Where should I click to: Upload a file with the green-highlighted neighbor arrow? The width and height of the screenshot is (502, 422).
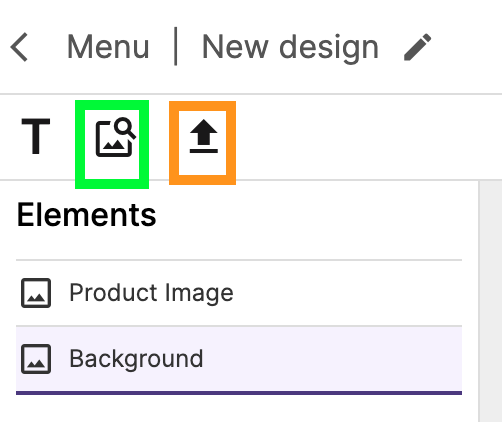point(204,137)
